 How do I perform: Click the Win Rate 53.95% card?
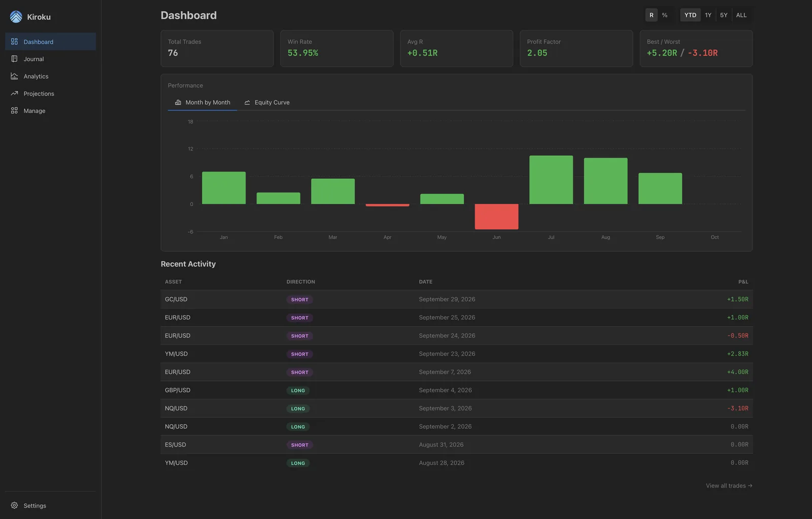pyautogui.click(x=337, y=48)
